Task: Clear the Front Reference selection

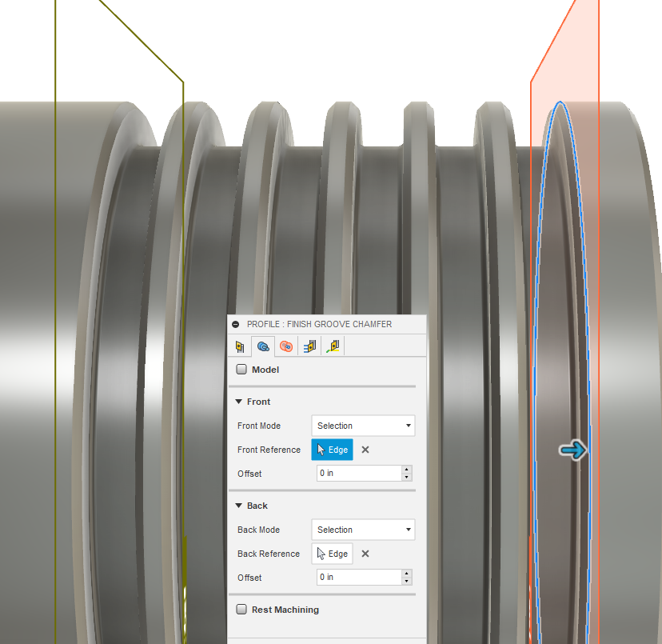Action: tap(365, 450)
